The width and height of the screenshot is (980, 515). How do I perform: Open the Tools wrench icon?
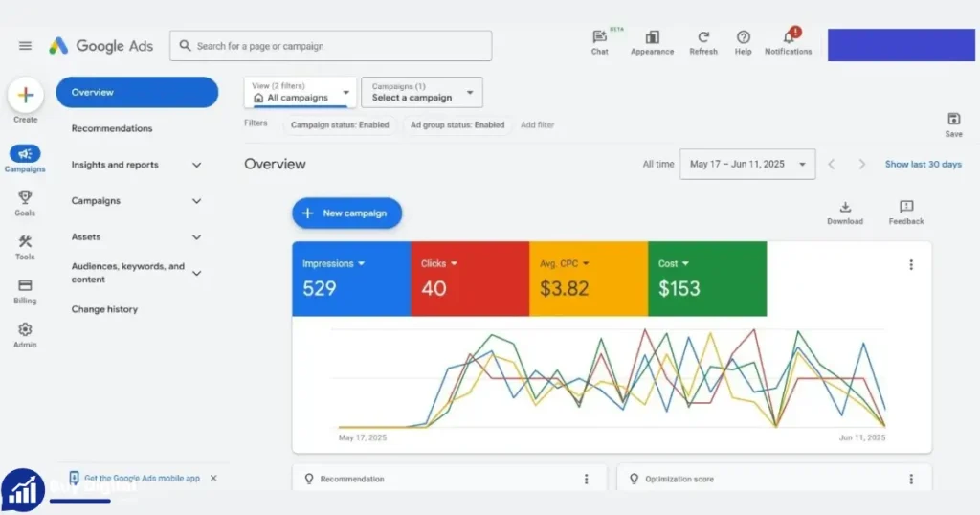pos(25,247)
